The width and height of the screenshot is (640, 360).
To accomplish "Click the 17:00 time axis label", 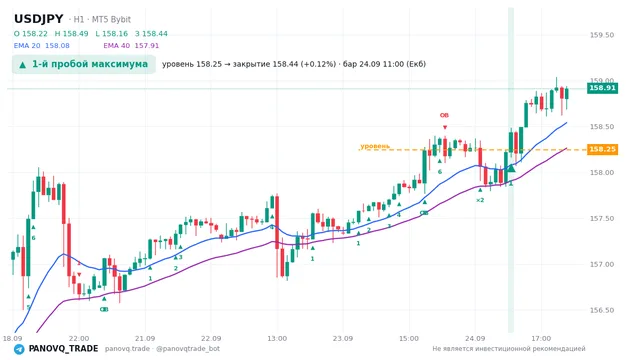I will (541, 338).
